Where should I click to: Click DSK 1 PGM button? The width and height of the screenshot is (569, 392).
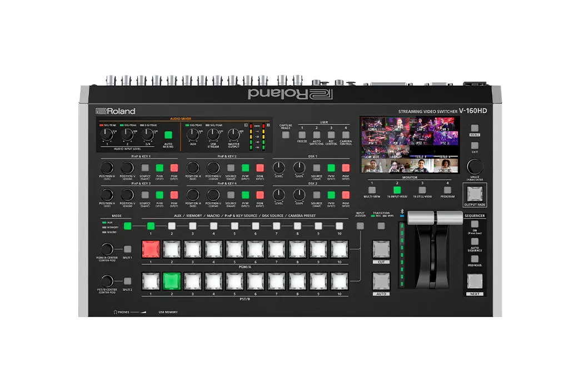tap(346, 168)
